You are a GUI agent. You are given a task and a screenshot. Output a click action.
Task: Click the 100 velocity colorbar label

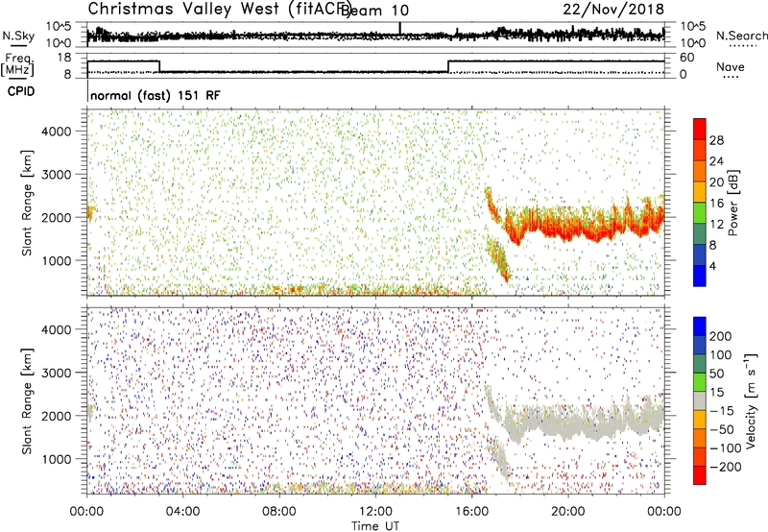click(721, 355)
